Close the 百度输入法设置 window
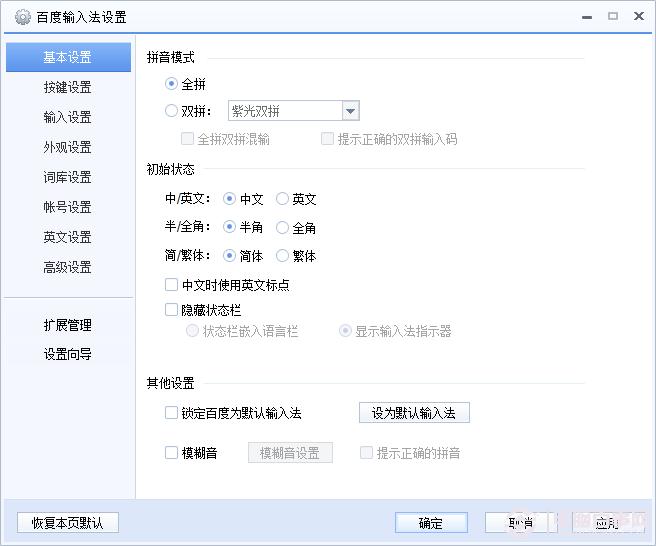Image resolution: width=656 pixels, height=546 pixels. click(x=638, y=16)
